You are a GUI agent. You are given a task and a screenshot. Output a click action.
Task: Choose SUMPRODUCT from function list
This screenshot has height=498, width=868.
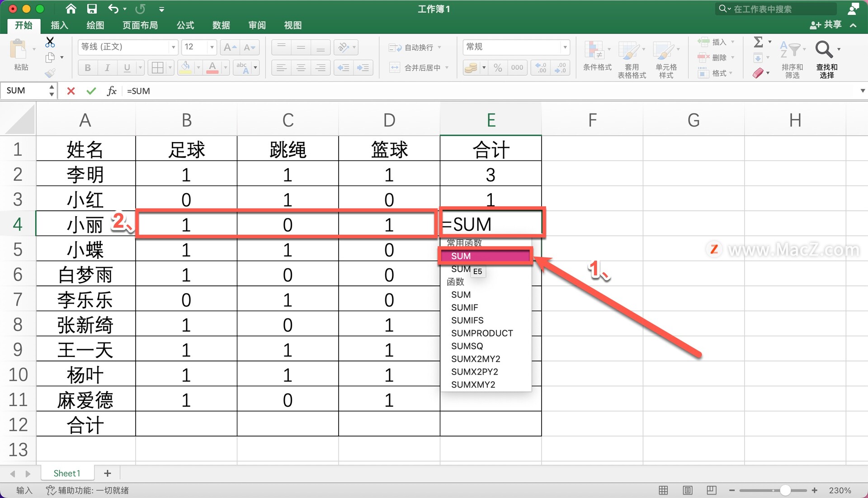[x=482, y=333]
